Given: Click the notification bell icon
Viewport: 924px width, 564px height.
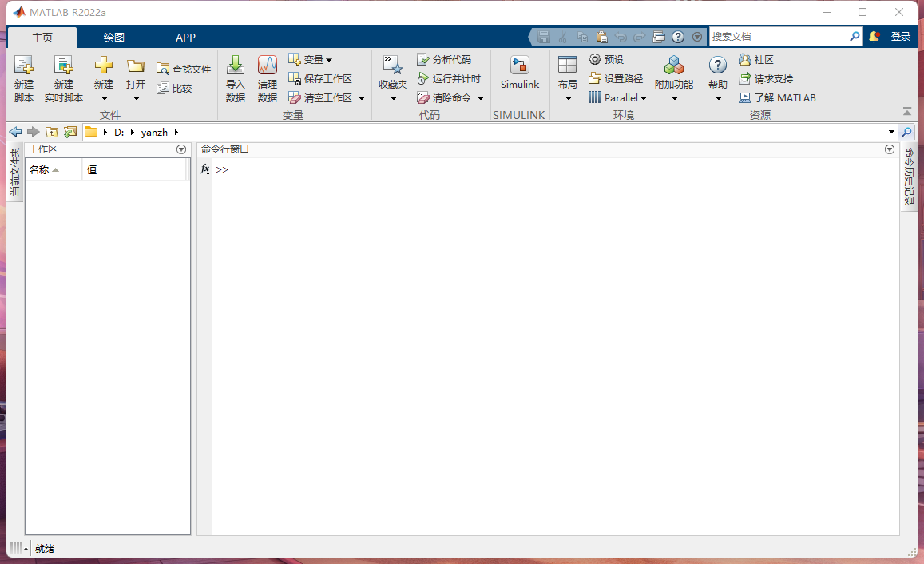Looking at the screenshot, I should coord(874,37).
